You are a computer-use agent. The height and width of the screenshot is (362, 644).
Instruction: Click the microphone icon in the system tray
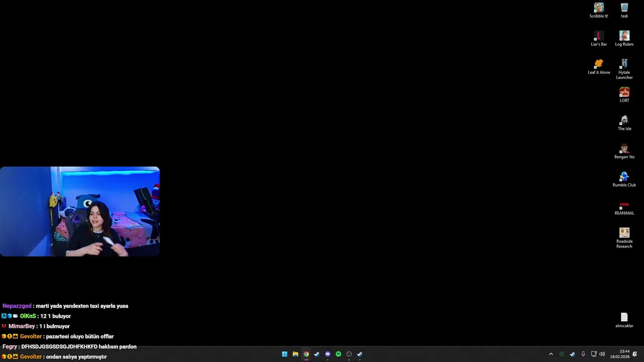pyautogui.click(x=583, y=354)
